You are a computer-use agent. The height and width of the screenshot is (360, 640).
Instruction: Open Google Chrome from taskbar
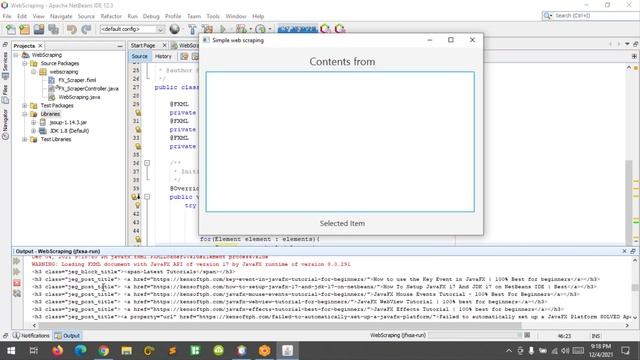tap(104, 351)
